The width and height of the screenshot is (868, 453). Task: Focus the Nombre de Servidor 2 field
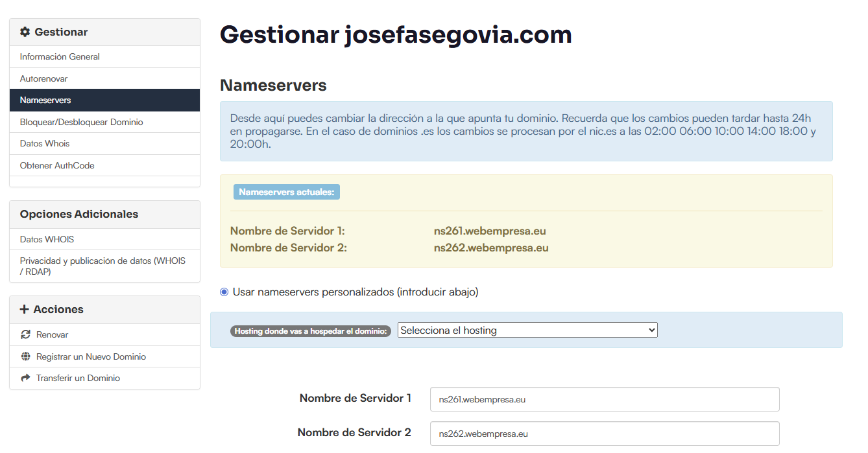[604, 434]
